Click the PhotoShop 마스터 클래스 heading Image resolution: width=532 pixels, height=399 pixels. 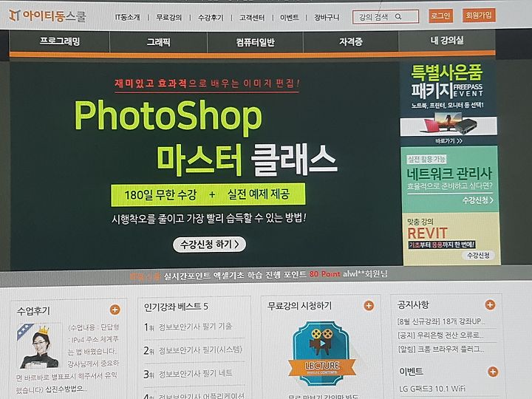tap(205, 137)
